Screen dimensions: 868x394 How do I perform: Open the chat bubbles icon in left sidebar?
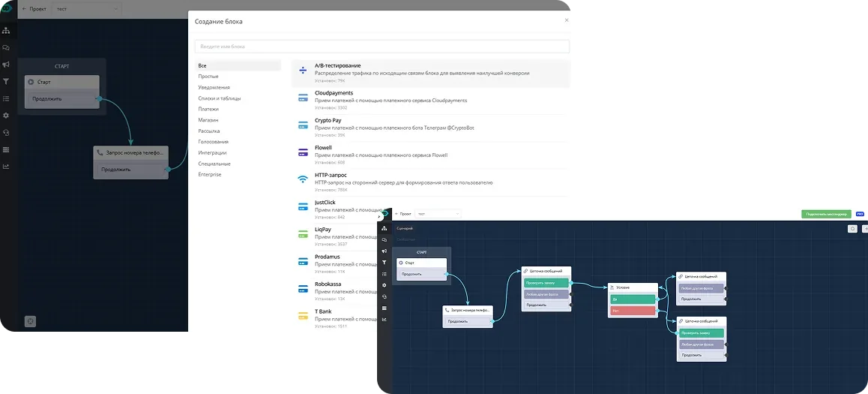[x=6, y=48]
